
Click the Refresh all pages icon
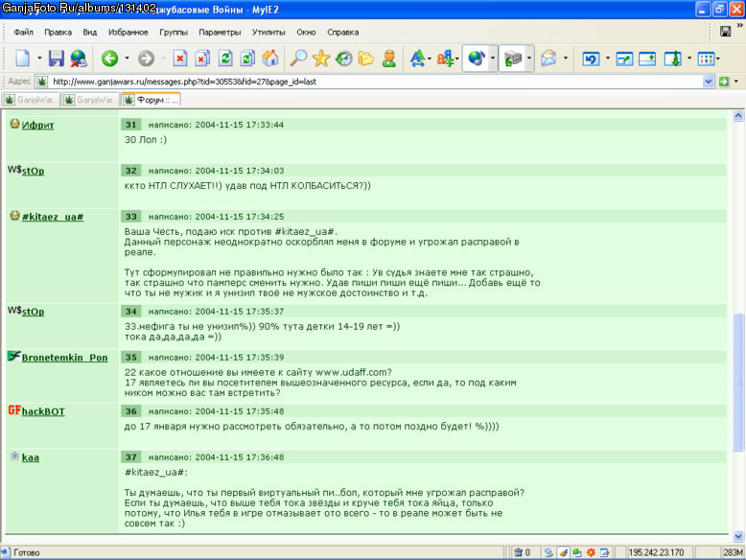point(247,58)
